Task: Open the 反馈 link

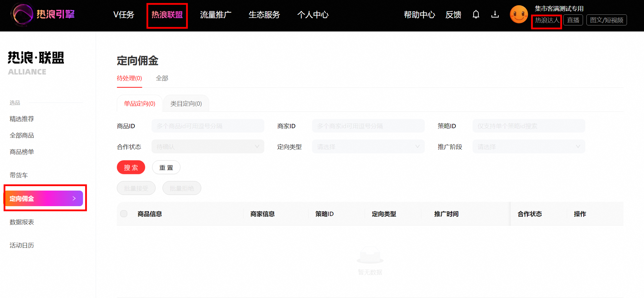Action: [453, 14]
